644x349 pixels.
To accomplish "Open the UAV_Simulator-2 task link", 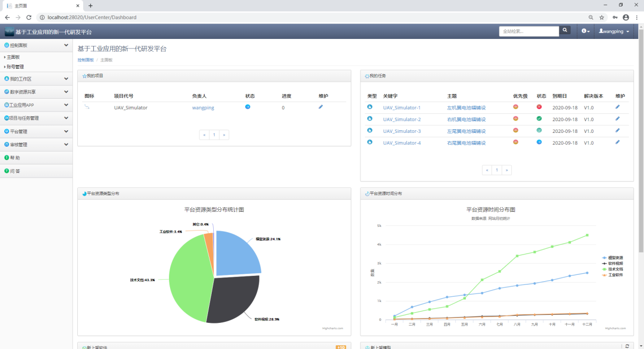I will (401, 120).
